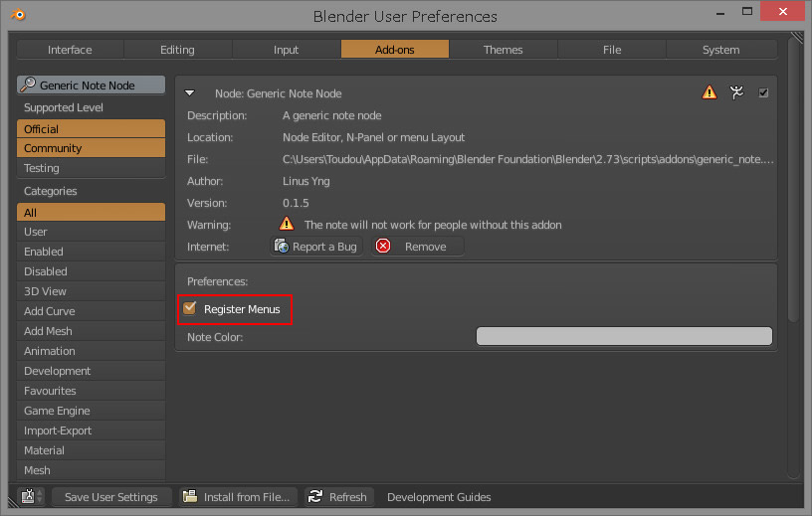Click 'A generic note node' description text
The height and width of the screenshot is (516, 812).
332,115
